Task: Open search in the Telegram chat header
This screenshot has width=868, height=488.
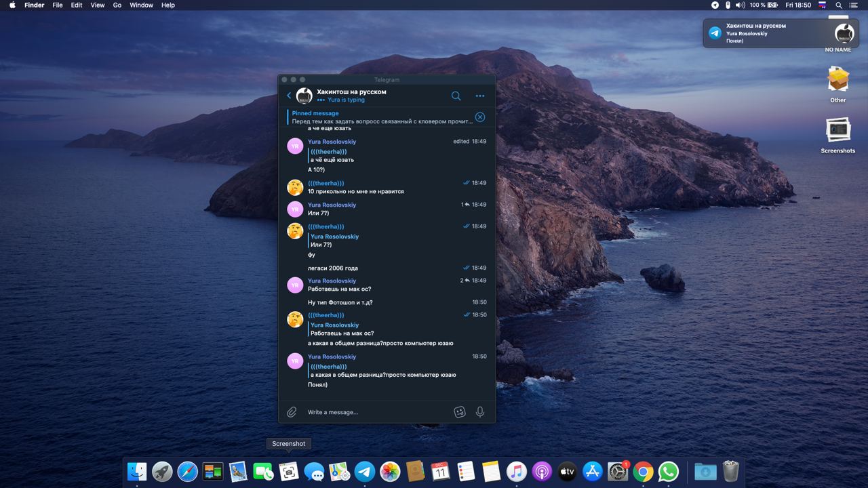Action: click(456, 96)
